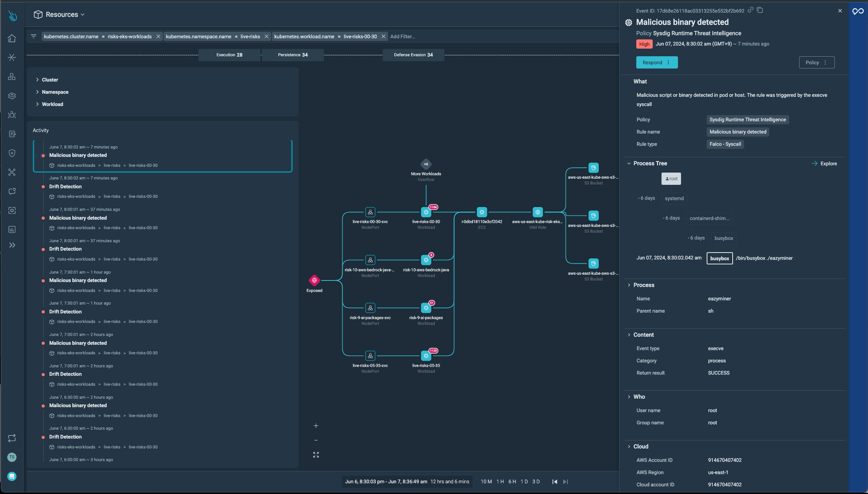Select the Persistence 34 tab
This screenshot has height=494, width=868.
(x=293, y=55)
